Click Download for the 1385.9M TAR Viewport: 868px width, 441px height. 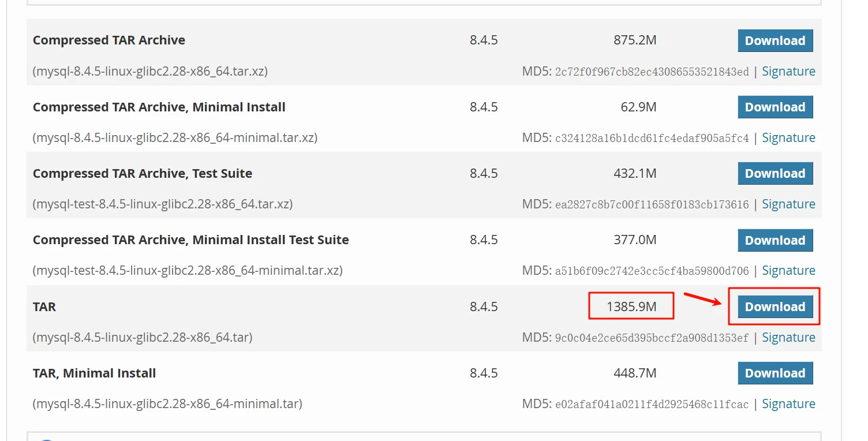pyautogui.click(x=775, y=307)
